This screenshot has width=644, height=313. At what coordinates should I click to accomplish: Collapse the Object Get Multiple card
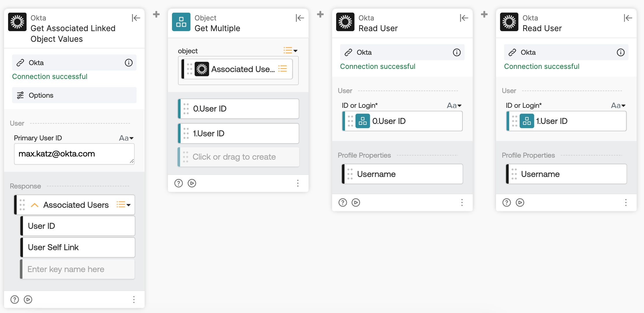point(300,18)
